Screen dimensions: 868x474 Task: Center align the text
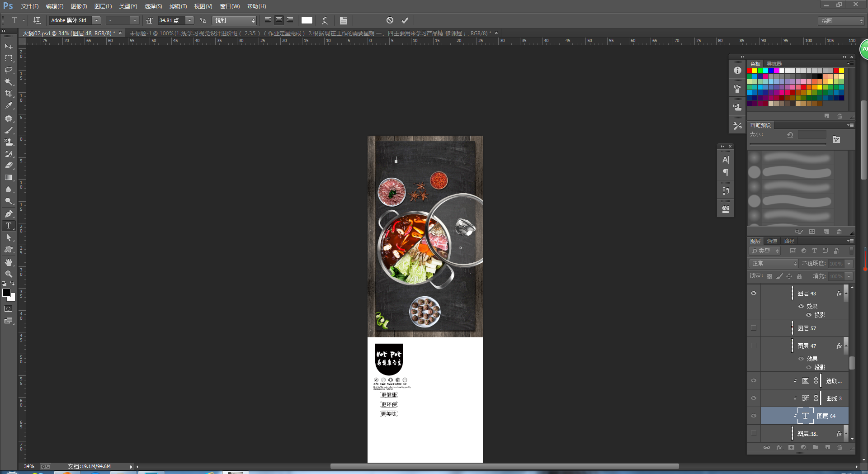tap(279, 20)
